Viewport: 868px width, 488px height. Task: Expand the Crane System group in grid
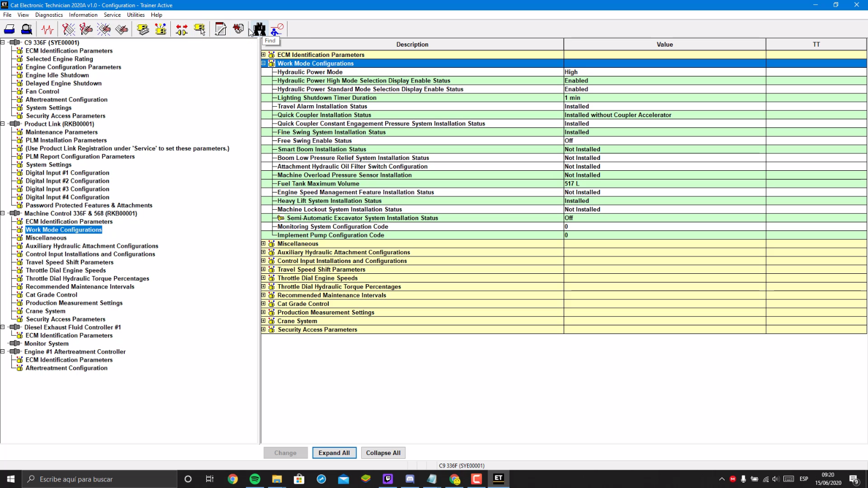coord(264,321)
